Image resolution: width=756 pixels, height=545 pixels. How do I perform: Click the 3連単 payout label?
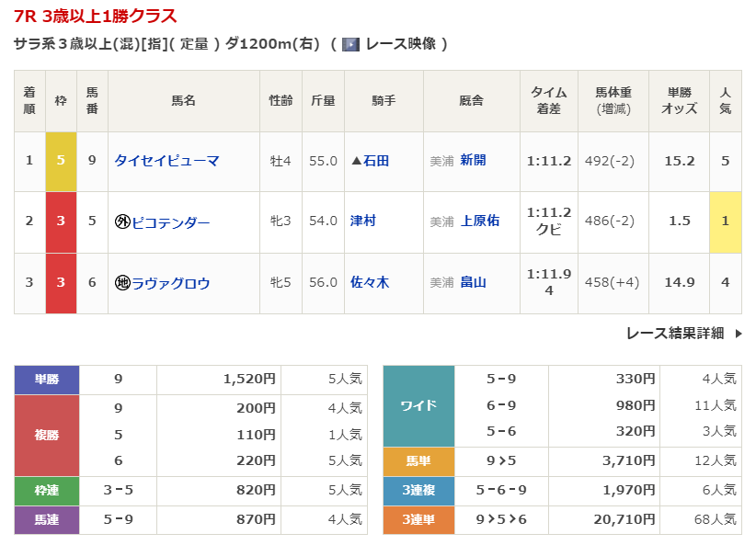click(418, 520)
